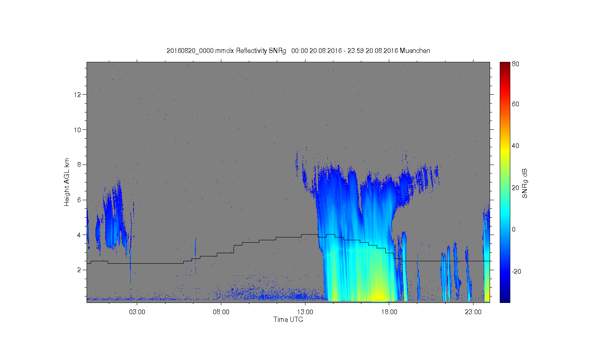Click the height tick label 2
The image size is (607, 364).
click(x=80, y=270)
